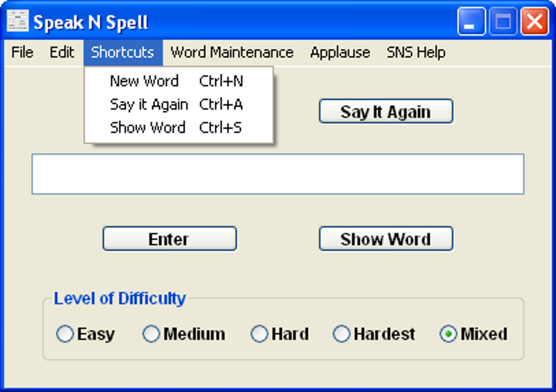The image size is (556, 392).
Task: Open the SNS Help menu
Action: click(416, 52)
